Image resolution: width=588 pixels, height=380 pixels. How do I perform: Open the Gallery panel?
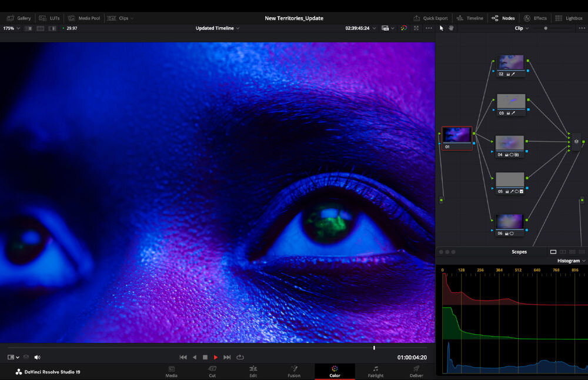point(19,18)
